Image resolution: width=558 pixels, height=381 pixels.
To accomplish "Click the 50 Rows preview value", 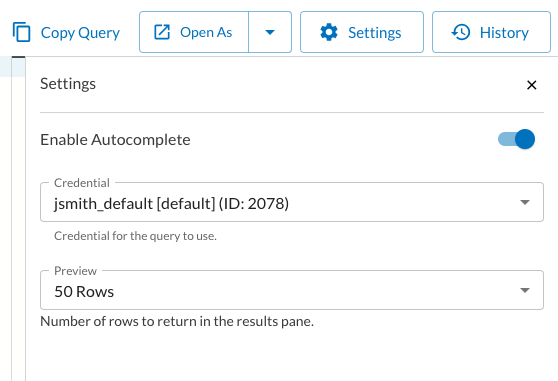I will (84, 291).
